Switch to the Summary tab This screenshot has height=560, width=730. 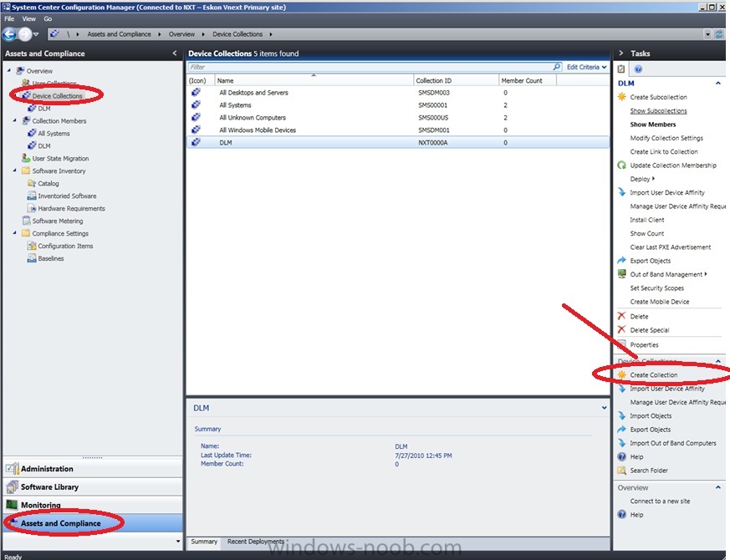(x=204, y=542)
